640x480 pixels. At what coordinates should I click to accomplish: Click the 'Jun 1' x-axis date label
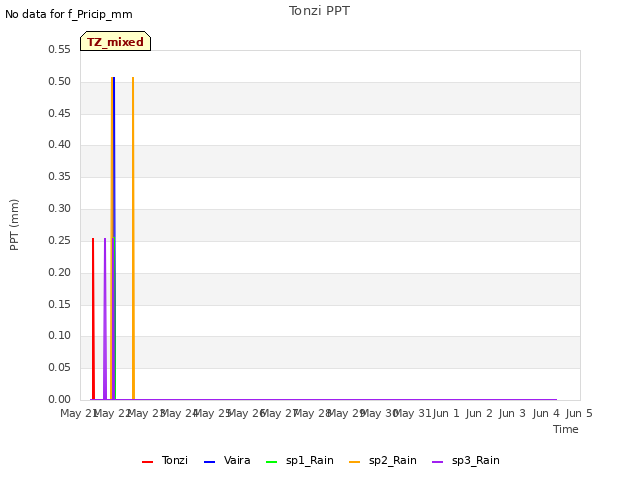446,413
